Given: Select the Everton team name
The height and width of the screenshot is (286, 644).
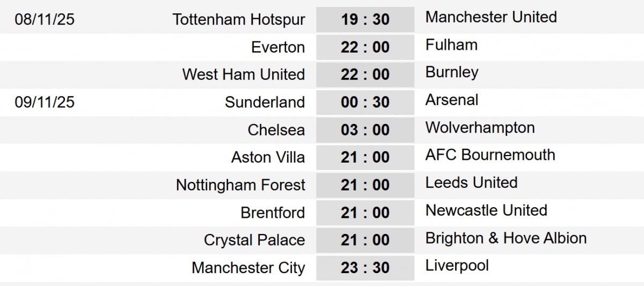Looking at the screenshot, I should (x=278, y=47).
